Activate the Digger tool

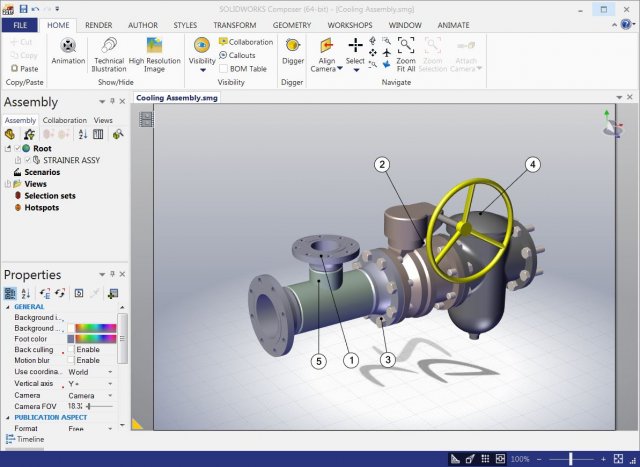tap(293, 51)
